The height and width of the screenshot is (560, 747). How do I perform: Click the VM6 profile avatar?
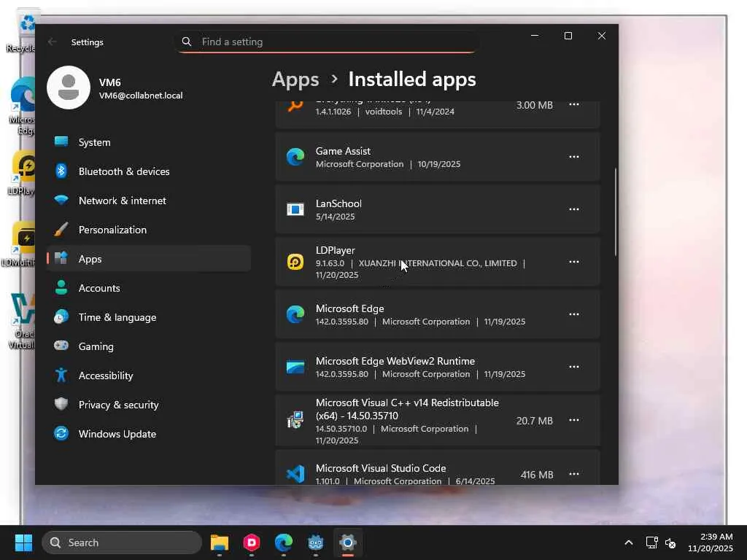[69, 87]
